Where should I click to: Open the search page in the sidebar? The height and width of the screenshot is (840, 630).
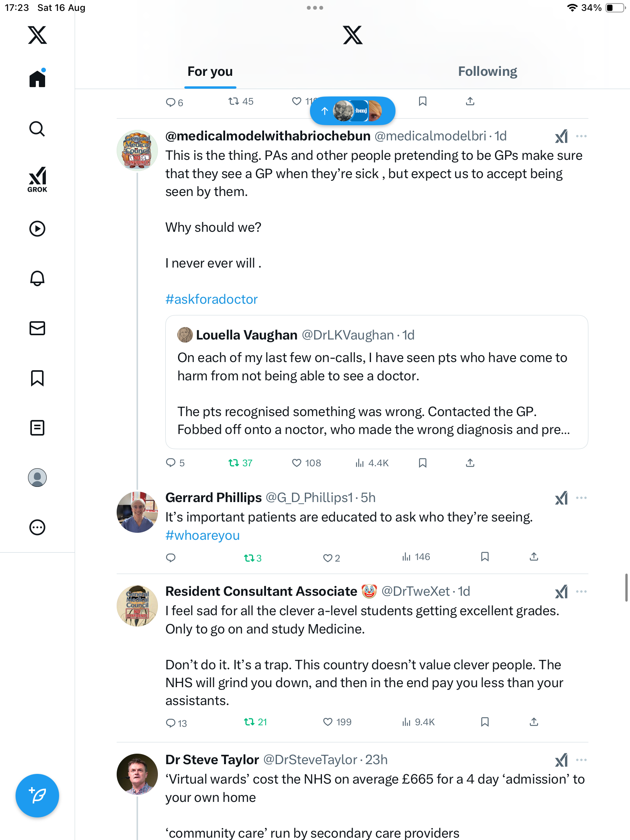click(37, 129)
